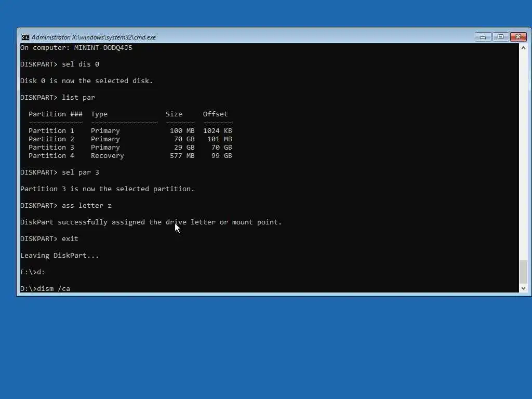Viewport: 532px width, 399px height.
Task: Click the 'sel par 3' command line
Action: tap(60, 172)
